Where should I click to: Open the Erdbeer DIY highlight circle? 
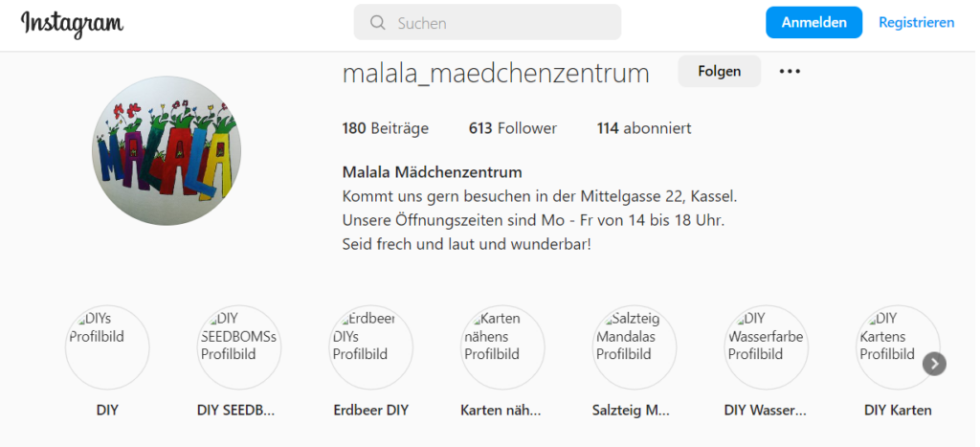[370, 347]
